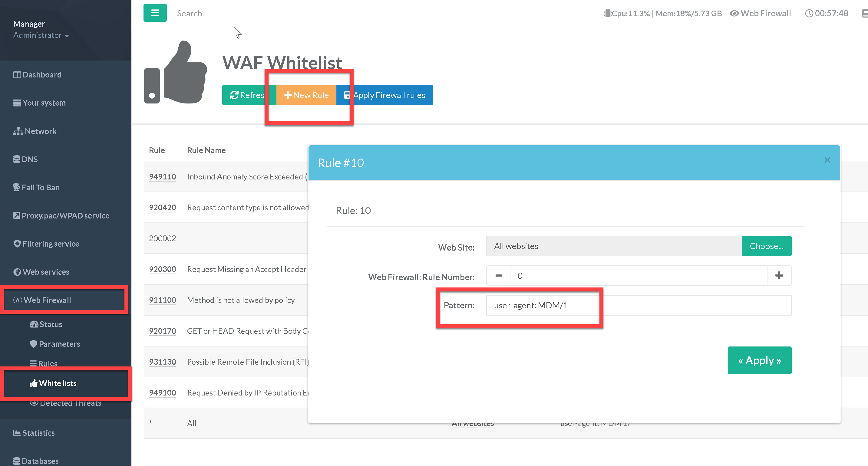Click the Fail To Ban icon
Viewport: 868px width, 466px height.
[x=17, y=188]
